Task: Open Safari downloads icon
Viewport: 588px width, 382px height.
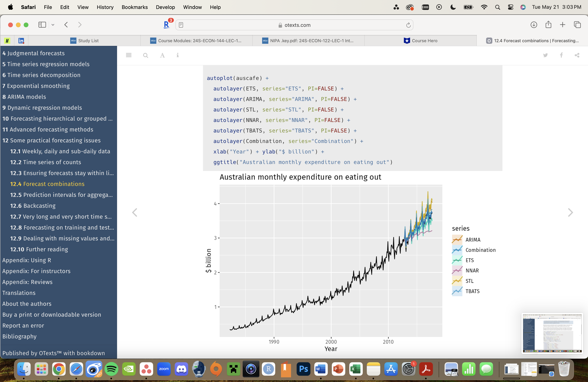Action: (x=534, y=25)
